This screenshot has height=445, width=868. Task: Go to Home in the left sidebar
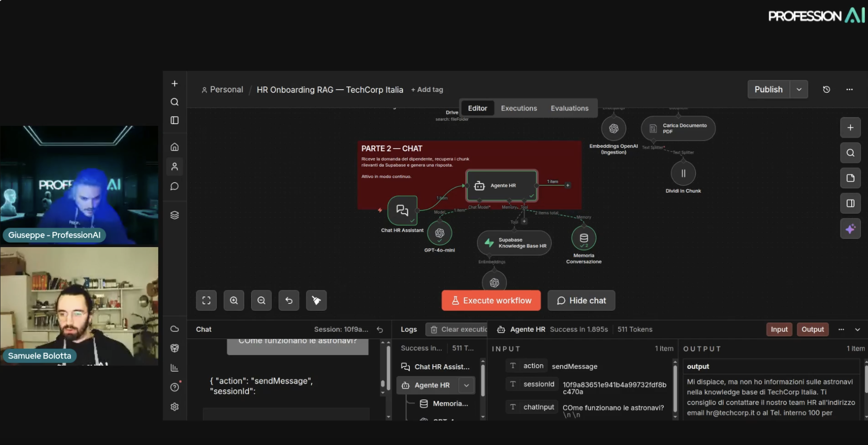pos(175,147)
